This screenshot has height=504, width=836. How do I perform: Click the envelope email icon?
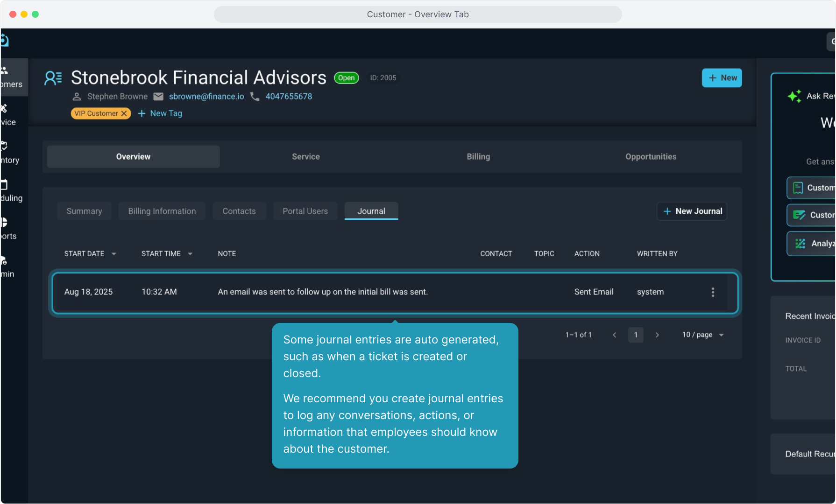(159, 97)
